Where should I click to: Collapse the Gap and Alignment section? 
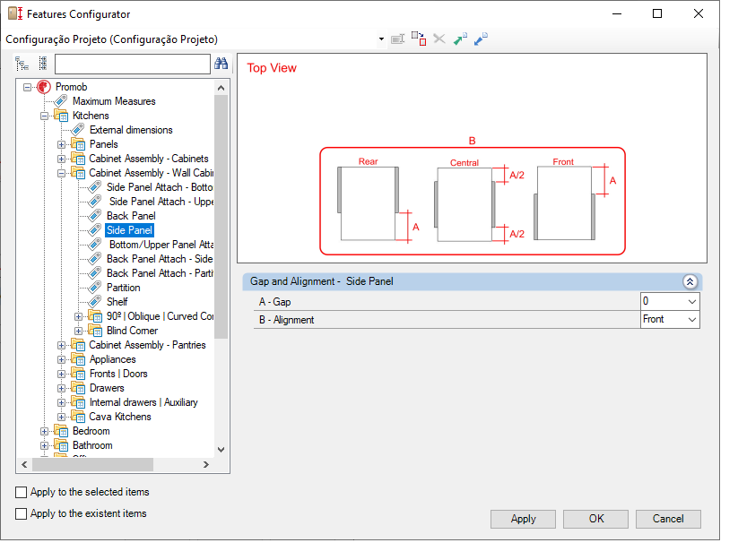pyautogui.click(x=690, y=281)
